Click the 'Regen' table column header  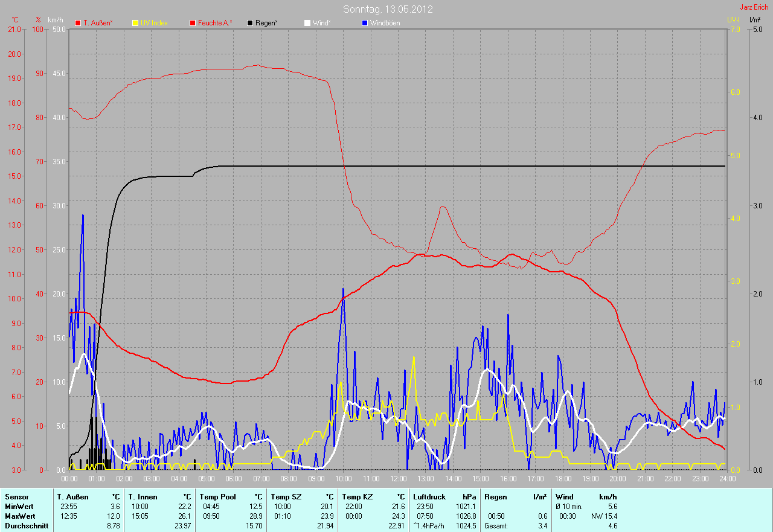pyautogui.click(x=495, y=496)
